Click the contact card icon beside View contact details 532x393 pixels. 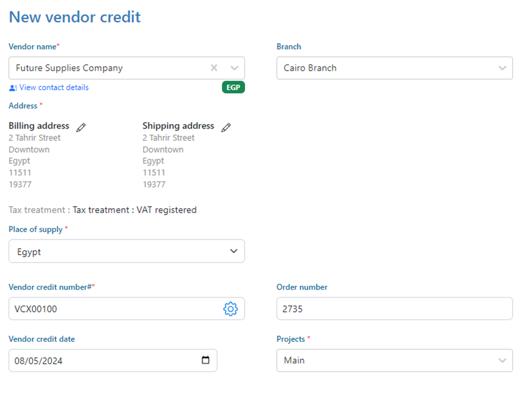pyautogui.click(x=13, y=88)
